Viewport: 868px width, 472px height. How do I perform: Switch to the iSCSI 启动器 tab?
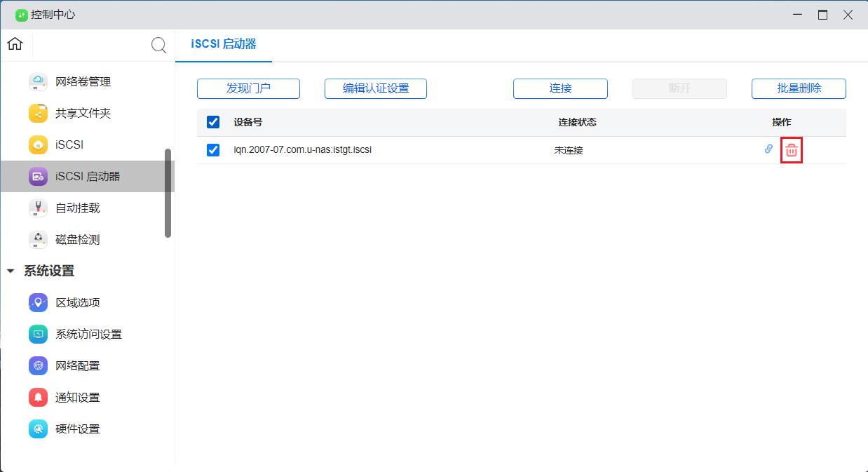coord(223,43)
